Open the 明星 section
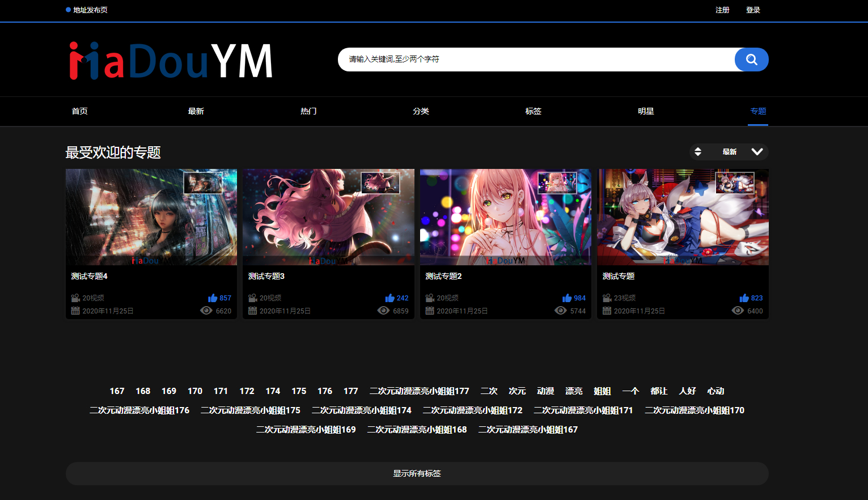The width and height of the screenshot is (868, 500). coord(646,111)
